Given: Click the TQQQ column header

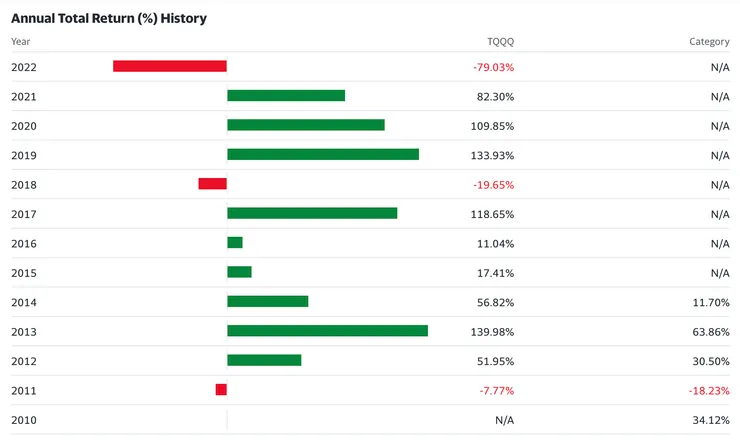Looking at the screenshot, I should (x=500, y=42).
